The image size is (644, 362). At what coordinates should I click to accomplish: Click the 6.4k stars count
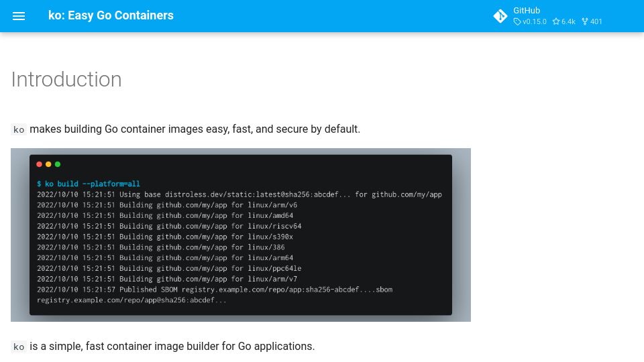click(x=563, y=21)
